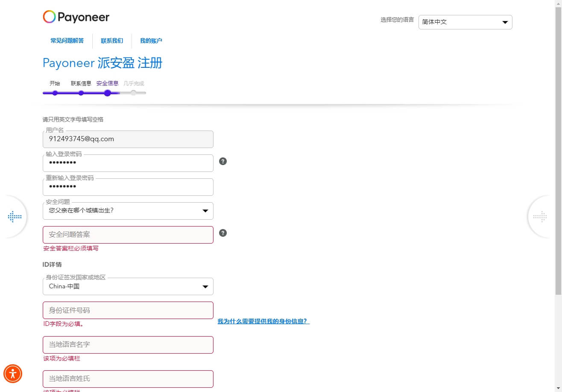Open 常见问题解答 menu item
Screen dimensions: 562x392
[x=67, y=41]
